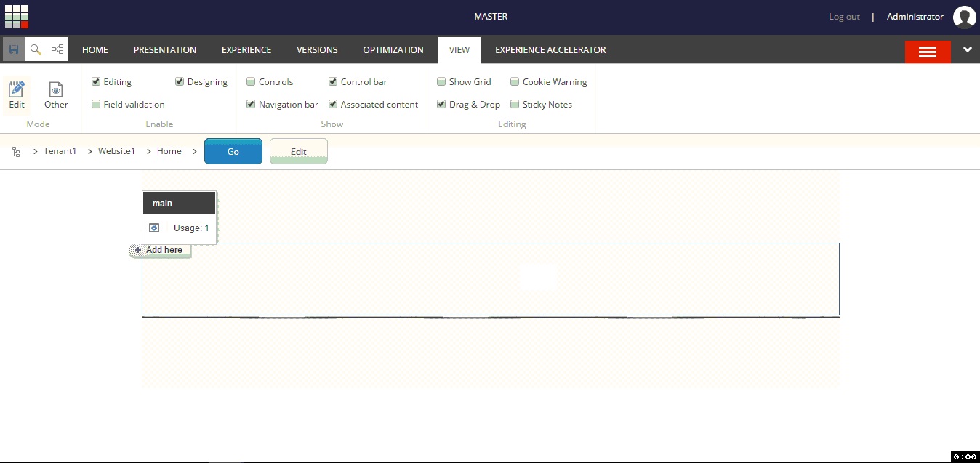The width and height of the screenshot is (980, 463).
Task: Expand the arrow before Home
Action: coord(149,151)
